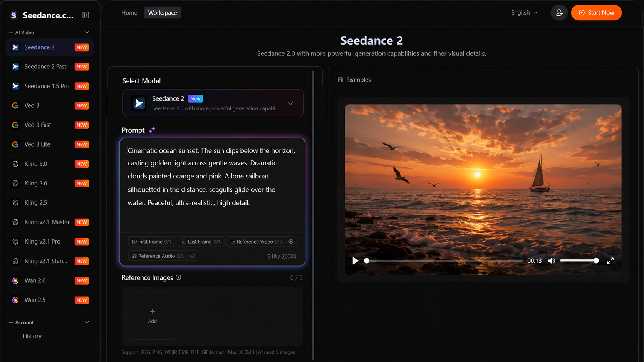Viewport: 644px width, 362px height.
Task: Add a First Frame image
Action: [152, 242]
